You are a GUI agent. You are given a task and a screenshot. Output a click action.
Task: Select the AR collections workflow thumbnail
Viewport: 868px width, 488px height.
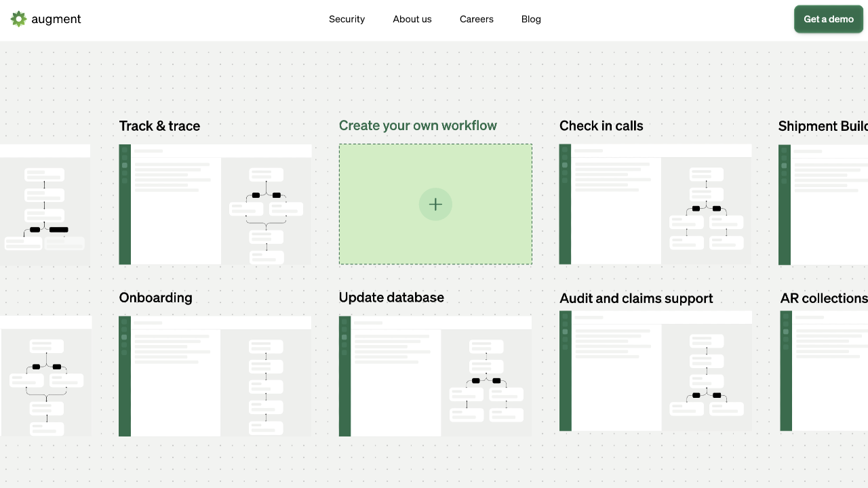click(x=824, y=371)
